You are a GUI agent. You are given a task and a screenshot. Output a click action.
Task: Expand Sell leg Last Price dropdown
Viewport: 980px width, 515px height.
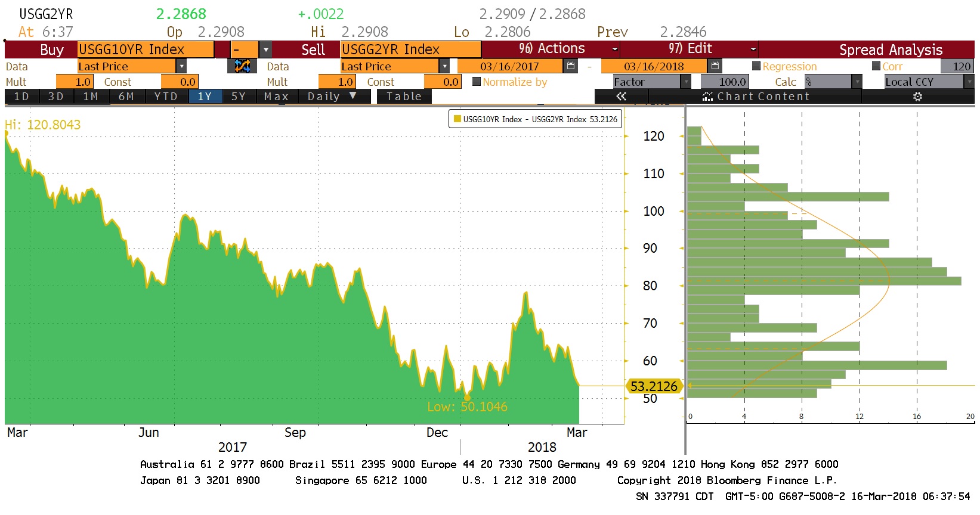[x=444, y=66]
